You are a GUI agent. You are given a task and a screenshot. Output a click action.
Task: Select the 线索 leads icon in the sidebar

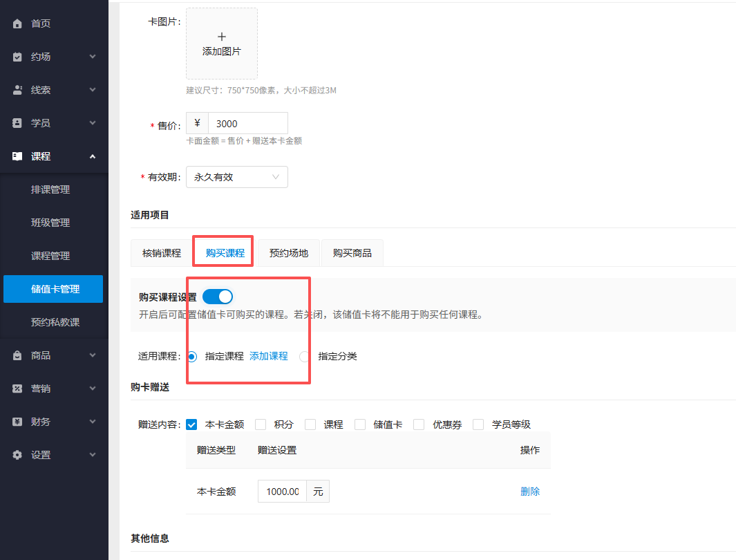coord(17,89)
